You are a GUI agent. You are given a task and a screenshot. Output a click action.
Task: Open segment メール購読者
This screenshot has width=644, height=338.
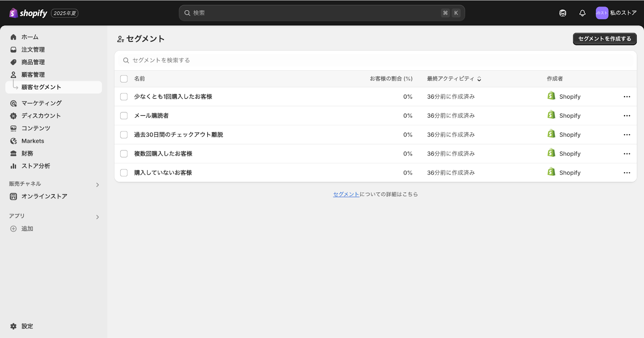point(151,116)
